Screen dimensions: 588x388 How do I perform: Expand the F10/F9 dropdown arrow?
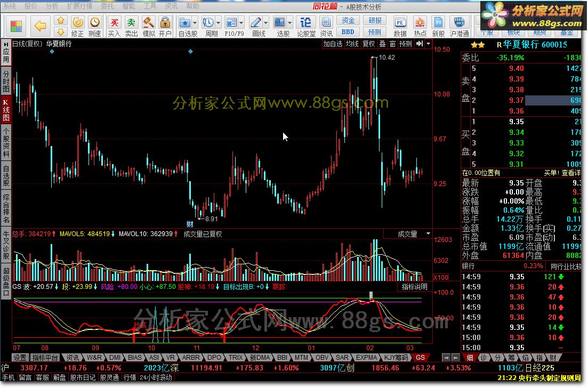pos(241,23)
